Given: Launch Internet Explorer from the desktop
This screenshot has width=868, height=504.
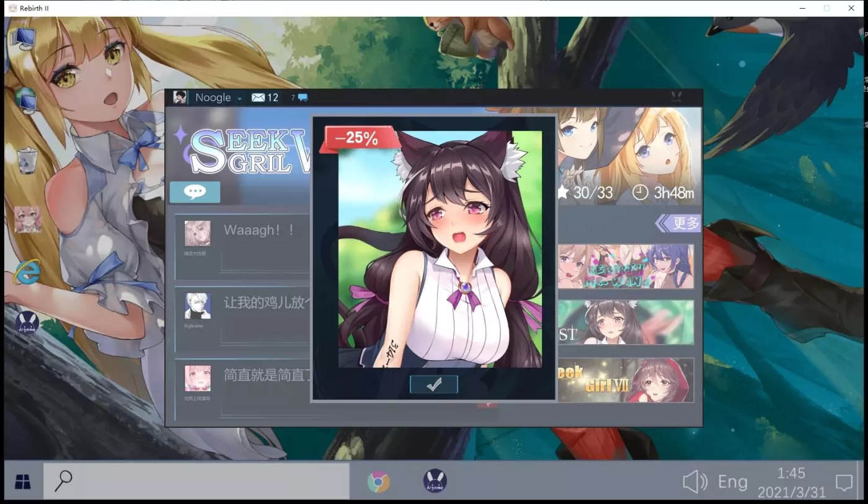Looking at the screenshot, I should coord(27,272).
